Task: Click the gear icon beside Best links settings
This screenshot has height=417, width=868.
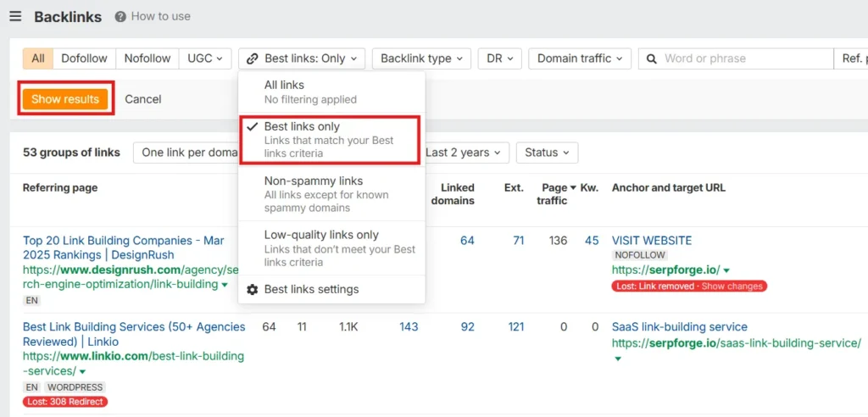Action: (253, 290)
